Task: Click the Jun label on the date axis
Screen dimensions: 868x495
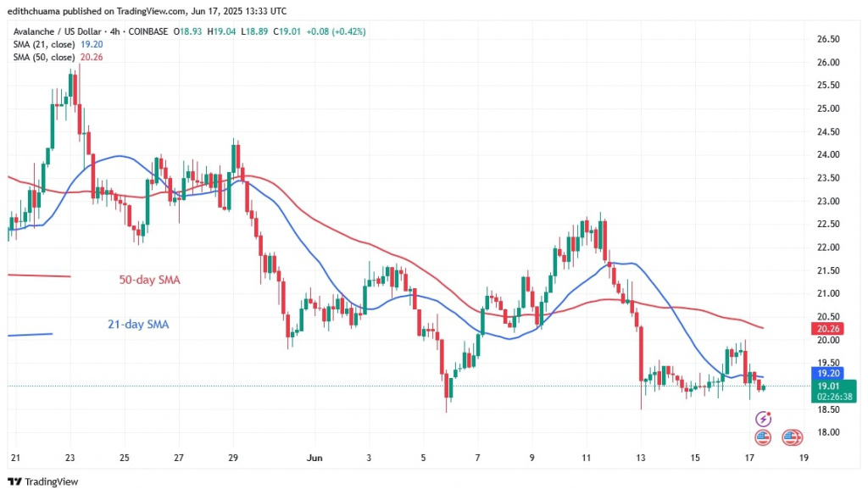Action: click(314, 459)
